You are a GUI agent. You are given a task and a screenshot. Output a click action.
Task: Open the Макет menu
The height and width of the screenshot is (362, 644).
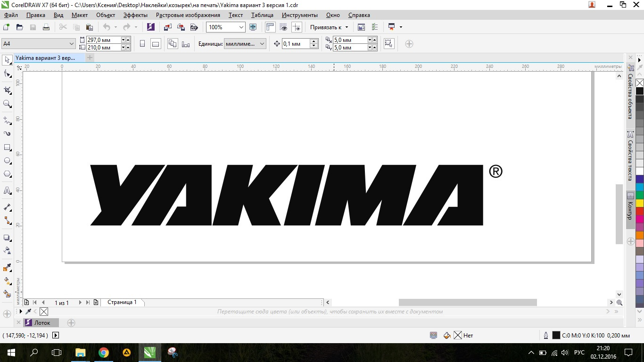[80, 15]
